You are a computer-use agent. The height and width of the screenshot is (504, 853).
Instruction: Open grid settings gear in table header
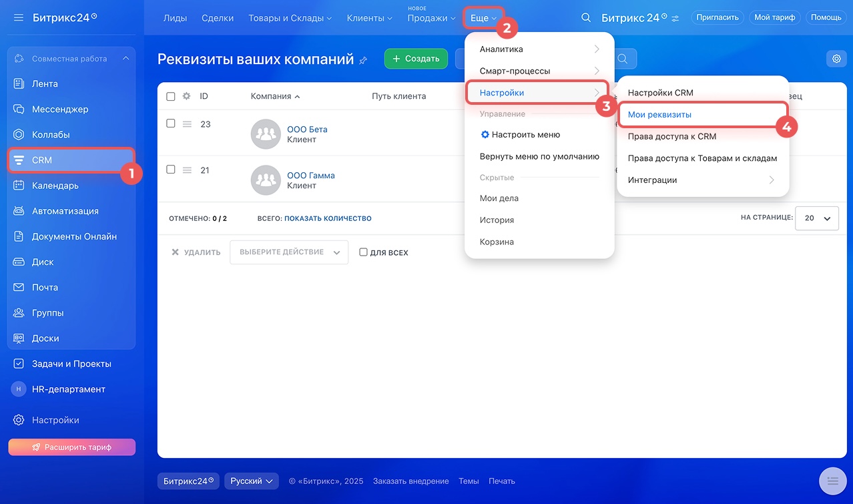(x=187, y=96)
